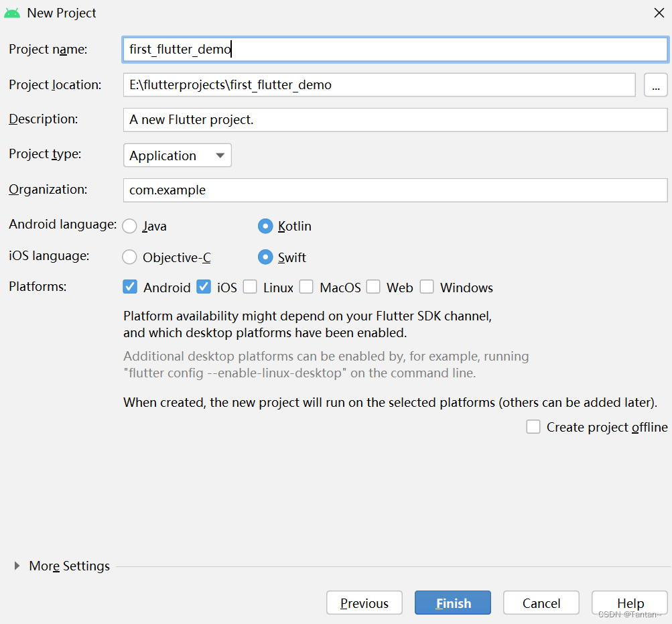Open Help for the dialog
Image resolution: width=672 pixels, height=624 pixels.
tap(630, 603)
